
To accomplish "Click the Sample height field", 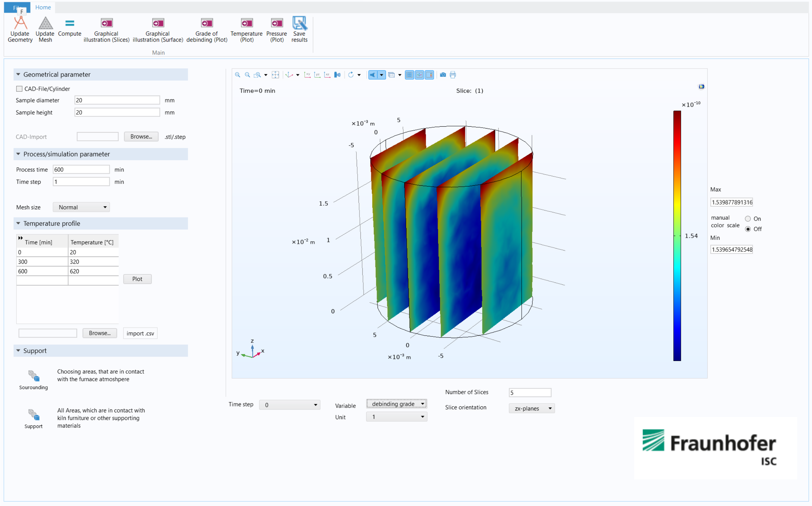I will pyautogui.click(x=117, y=112).
